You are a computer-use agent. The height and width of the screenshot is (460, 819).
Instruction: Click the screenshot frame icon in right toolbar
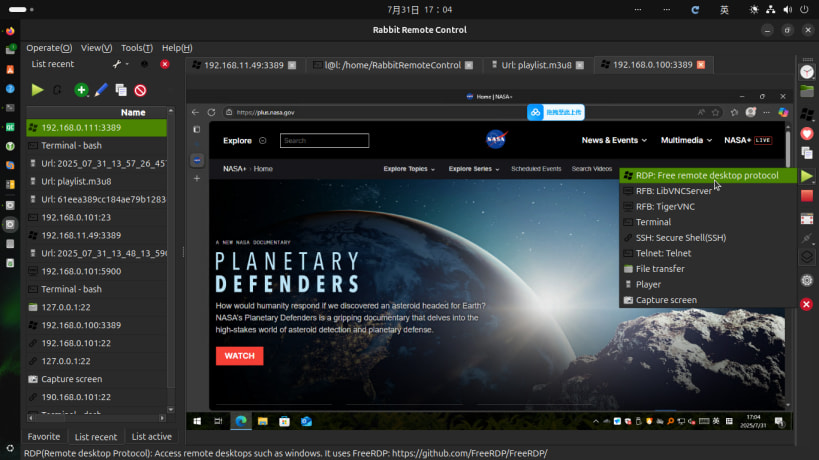(x=806, y=219)
